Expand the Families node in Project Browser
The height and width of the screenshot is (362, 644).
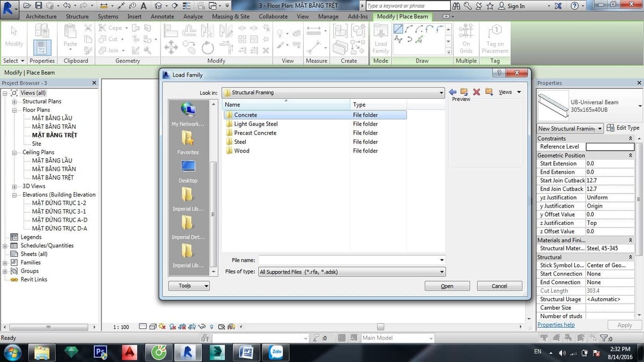tap(6, 263)
